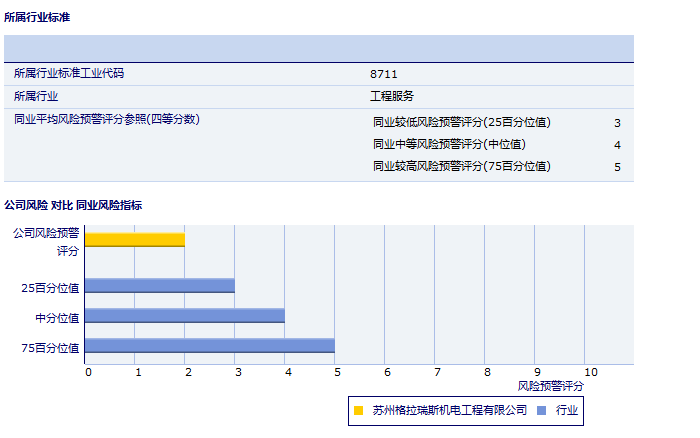Click the 10 tick label on x-axis
Viewport: 700px width, 438px height.
tap(591, 372)
